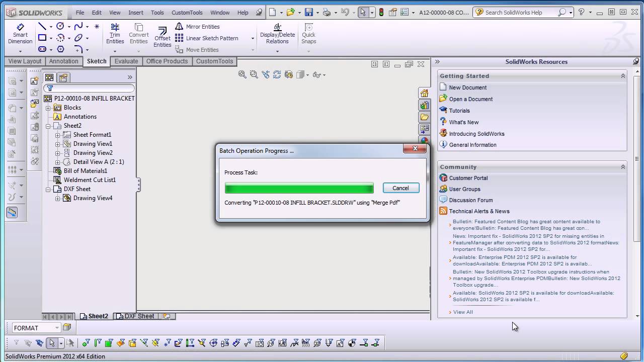Click the Print icon in title toolbar

pyautogui.click(x=327, y=12)
